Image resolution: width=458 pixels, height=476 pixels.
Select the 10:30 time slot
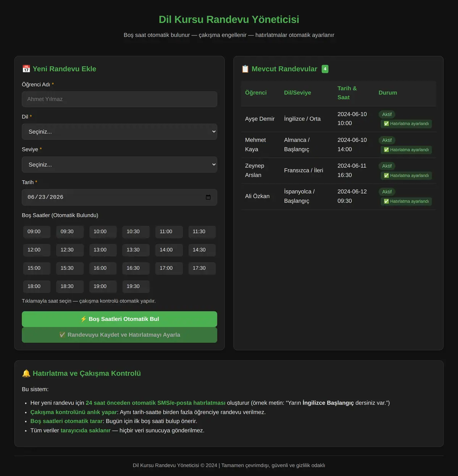(136, 232)
